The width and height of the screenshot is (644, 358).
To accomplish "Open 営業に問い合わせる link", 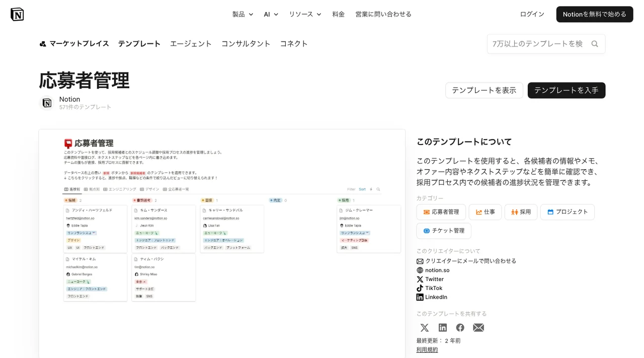I will (x=383, y=14).
